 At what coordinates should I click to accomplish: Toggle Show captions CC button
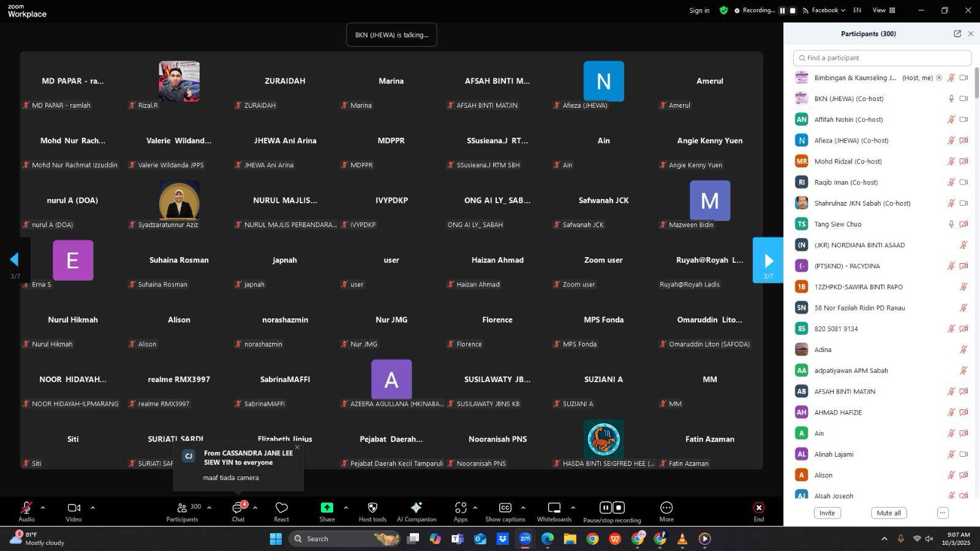(505, 511)
